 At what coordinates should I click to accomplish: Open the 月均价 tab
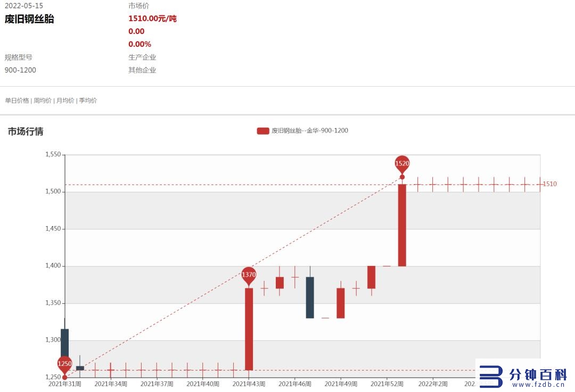coord(65,101)
